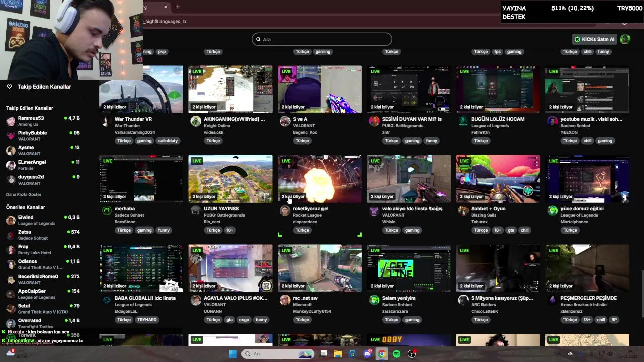The width and height of the screenshot is (644, 362).
Task: Expand followed channels with Daha Fazla Göster
Action: click(x=24, y=194)
